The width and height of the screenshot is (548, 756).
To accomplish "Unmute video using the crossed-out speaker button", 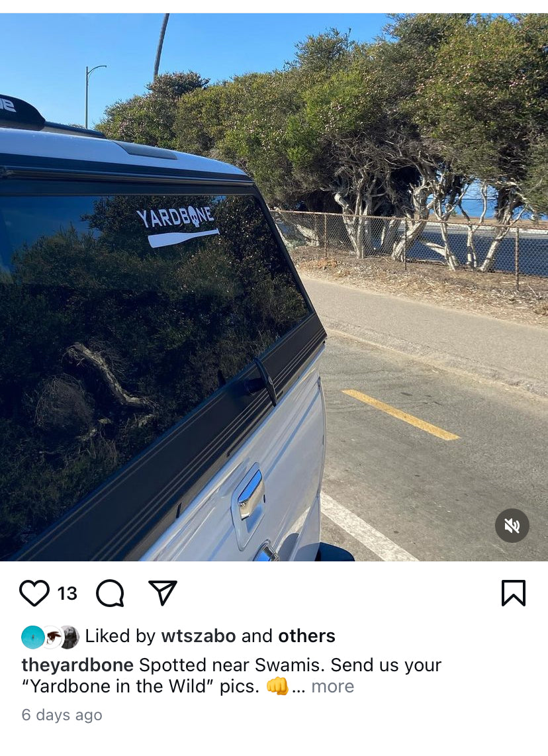I will point(512,526).
